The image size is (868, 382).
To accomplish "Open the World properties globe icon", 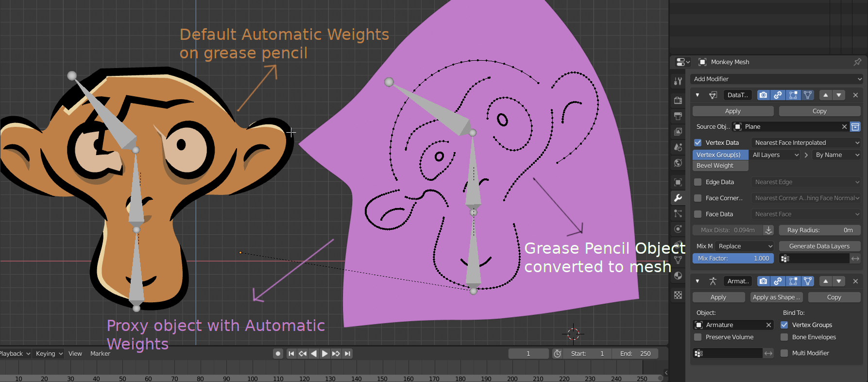I will click(x=678, y=163).
